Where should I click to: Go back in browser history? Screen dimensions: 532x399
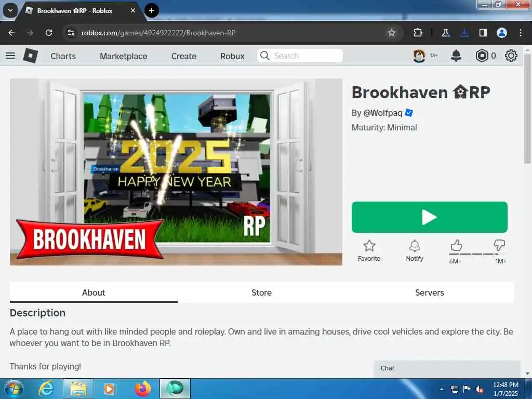11,33
